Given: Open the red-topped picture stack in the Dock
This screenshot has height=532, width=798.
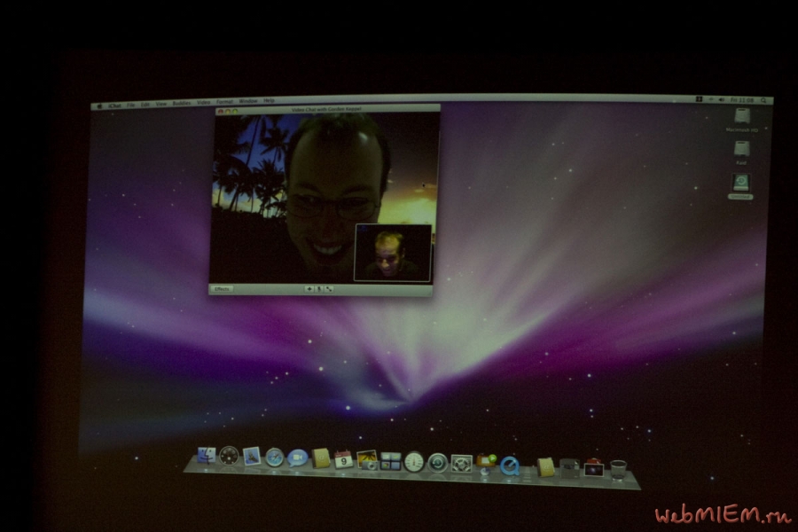Looking at the screenshot, I should (x=593, y=468).
